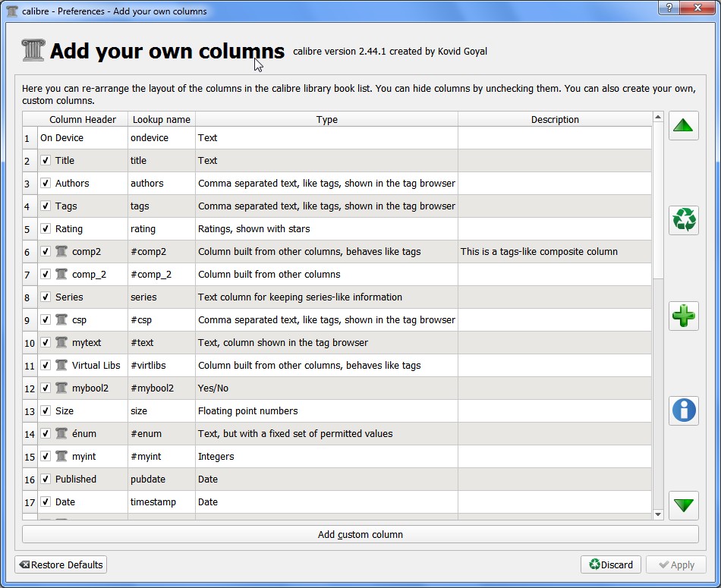Click the Type column heading

(326, 119)
